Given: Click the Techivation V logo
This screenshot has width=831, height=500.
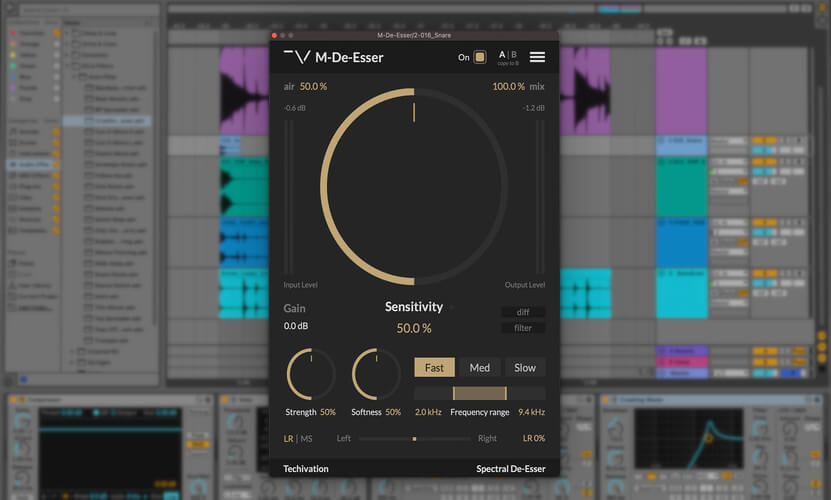Looking at the screenshot, I should coord(297,57).
